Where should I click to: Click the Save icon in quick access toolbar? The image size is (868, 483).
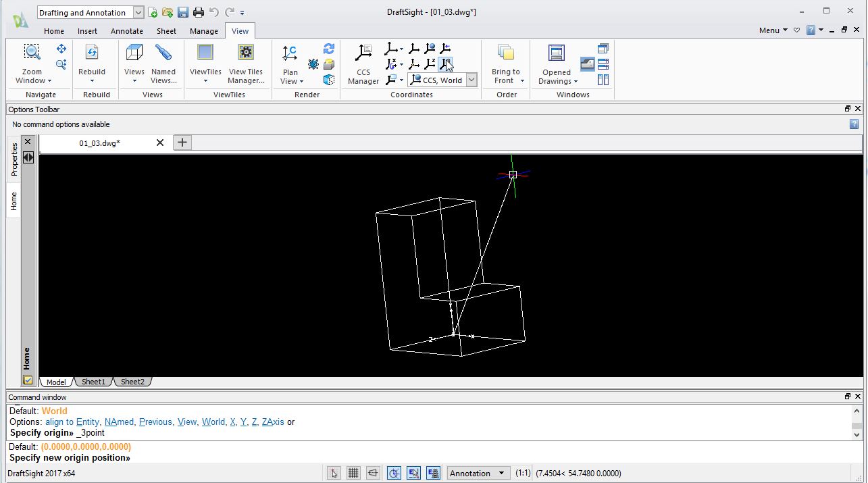183,12
